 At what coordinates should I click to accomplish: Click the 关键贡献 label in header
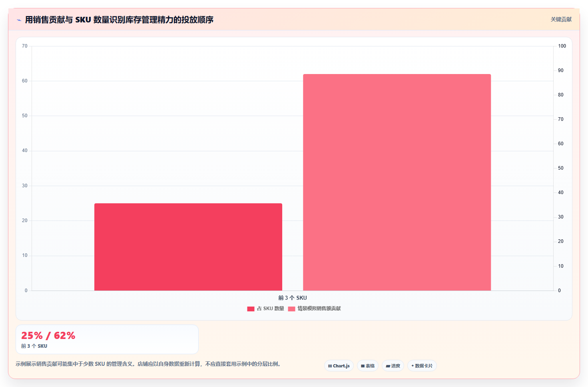coord(561,19)
